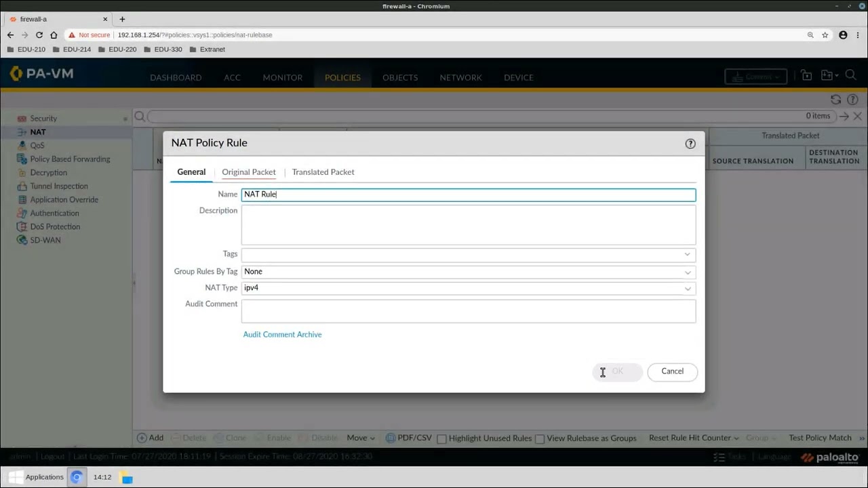Reload the browser page
Image resolution: width=868 pixels, height=488 pixels.
point(39,35)
